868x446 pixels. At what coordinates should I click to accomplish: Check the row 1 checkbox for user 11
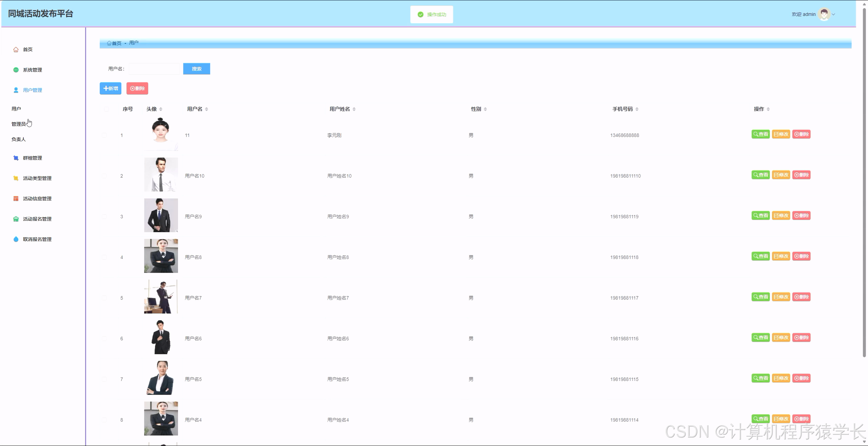(x=104, y=135)
